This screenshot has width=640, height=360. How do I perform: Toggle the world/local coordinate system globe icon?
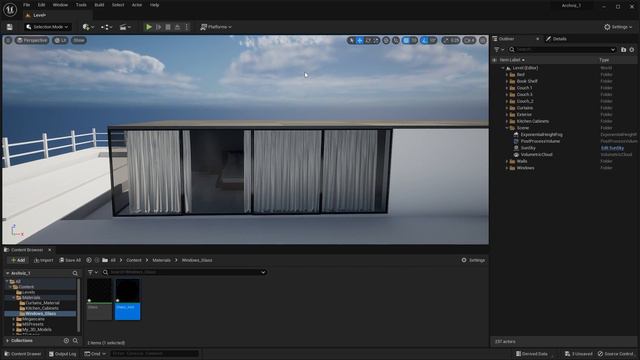[x=386, y=40]
